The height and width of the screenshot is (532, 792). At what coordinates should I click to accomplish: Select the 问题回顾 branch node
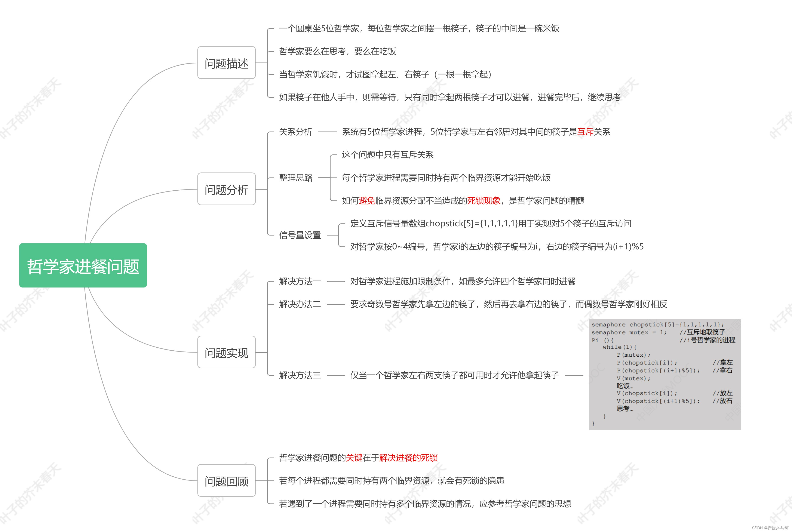pos(226,480)
